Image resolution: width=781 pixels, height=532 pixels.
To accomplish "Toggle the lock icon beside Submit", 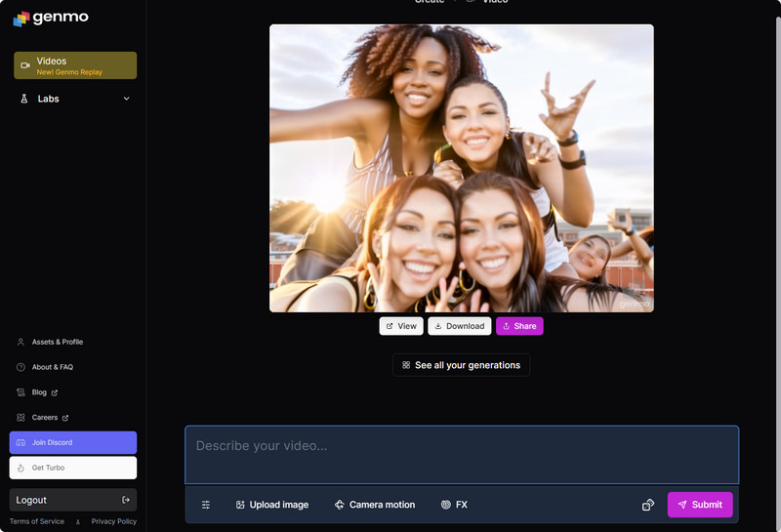I will (648, 505).
